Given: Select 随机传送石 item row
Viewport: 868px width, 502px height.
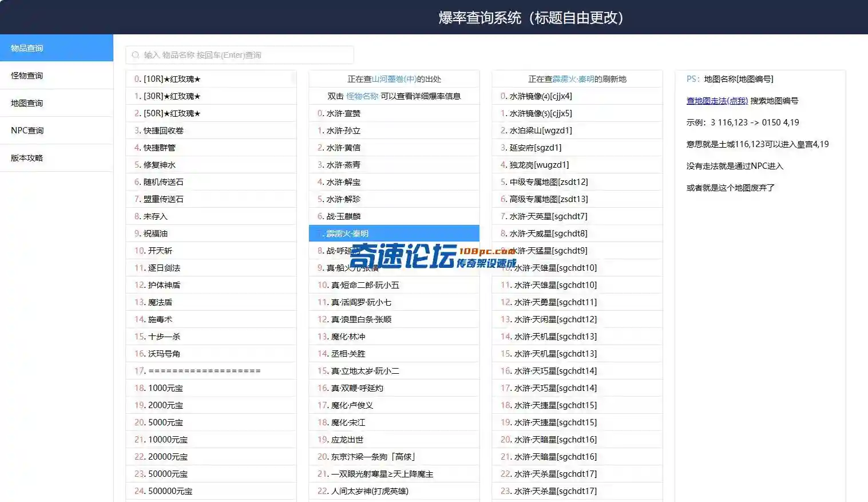Looking at the screenshot, I should point(211,182).
